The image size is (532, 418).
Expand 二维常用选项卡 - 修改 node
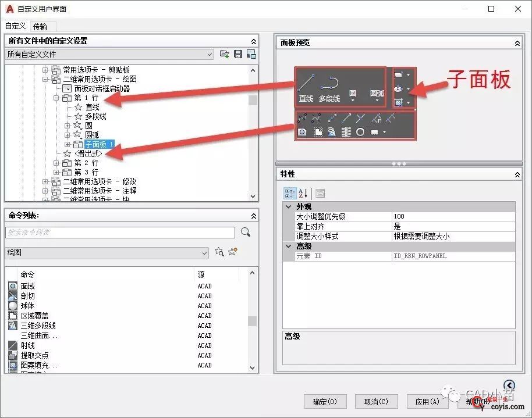coord(45,182)
